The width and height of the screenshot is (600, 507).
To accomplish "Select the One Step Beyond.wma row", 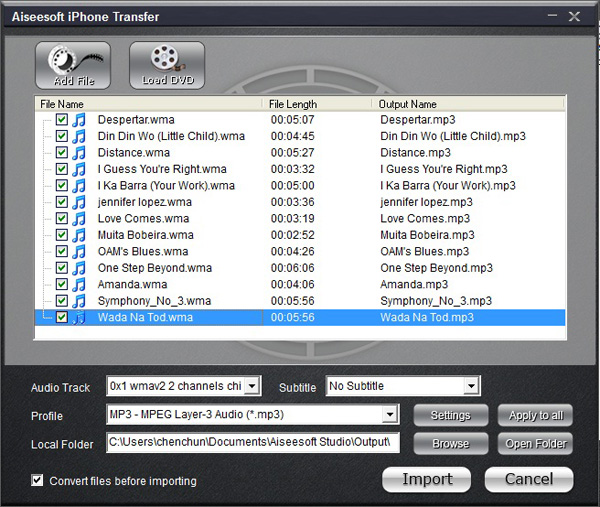I will point(300,268).
